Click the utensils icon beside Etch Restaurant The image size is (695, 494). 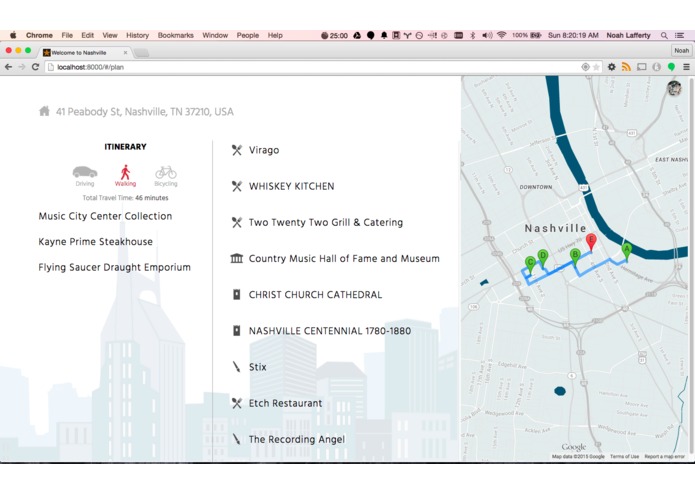(x=237, y=403)
